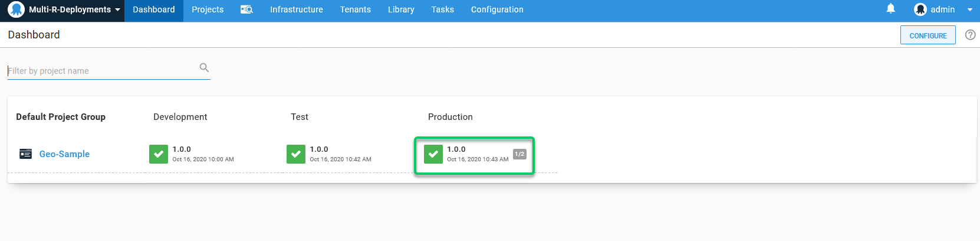
Task: Click the 1/2 tenant count badge
Action: [519, 154]
